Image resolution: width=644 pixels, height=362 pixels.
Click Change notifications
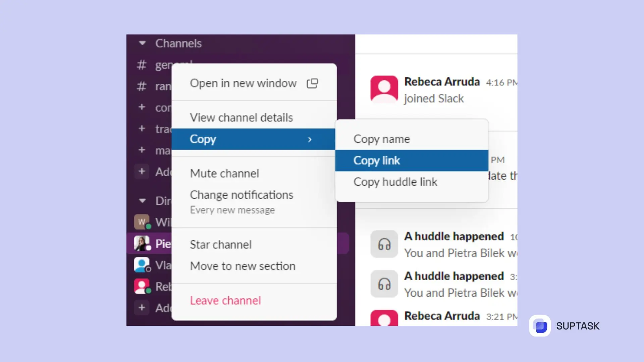coord(241,195)
